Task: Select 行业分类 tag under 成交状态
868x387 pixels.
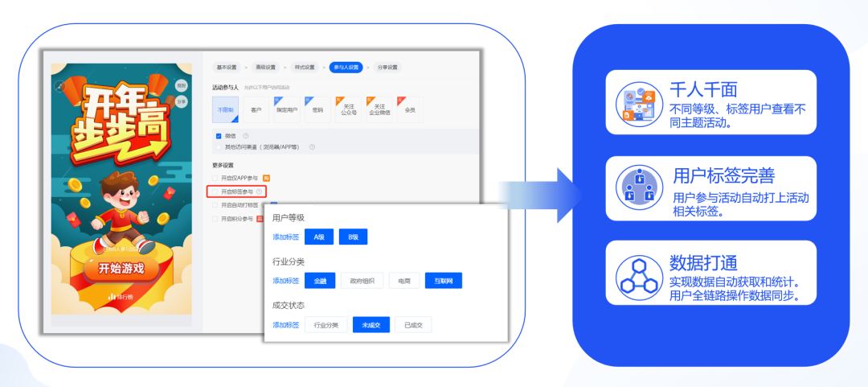Action: coord(325,325)
